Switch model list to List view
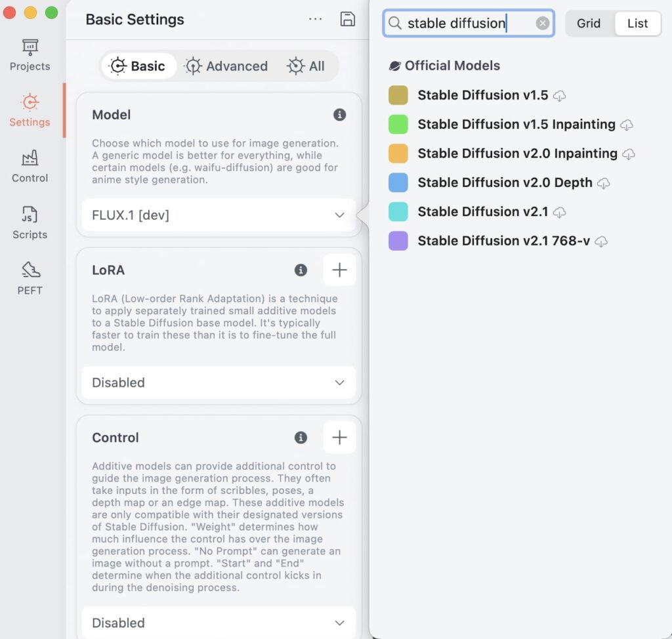This screenshot has height=639, width=672. pos(637,23)
